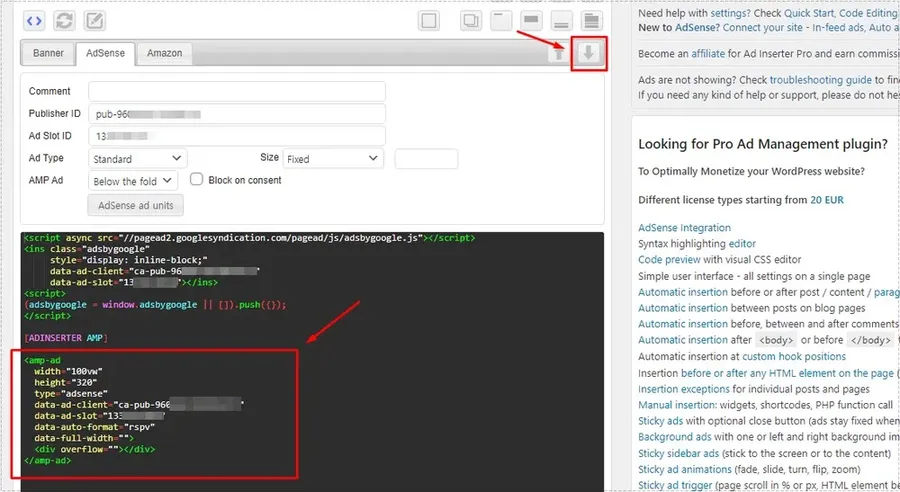Click the [ADINSERTER AMP] separator text

pos(66,338)
